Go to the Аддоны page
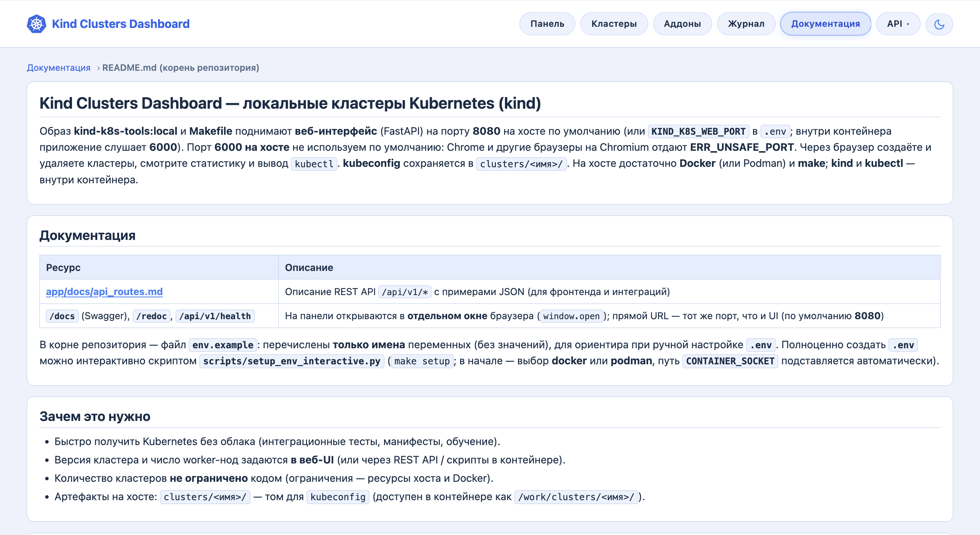 tap(682, 24)
